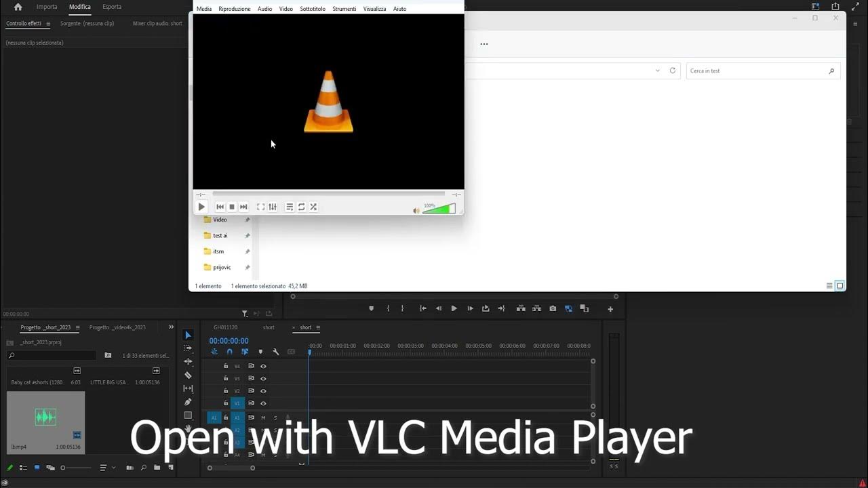The height and width of the screenshot is (488, 868).
Task: Step back one frame in Program monitor
Action: 438,308
